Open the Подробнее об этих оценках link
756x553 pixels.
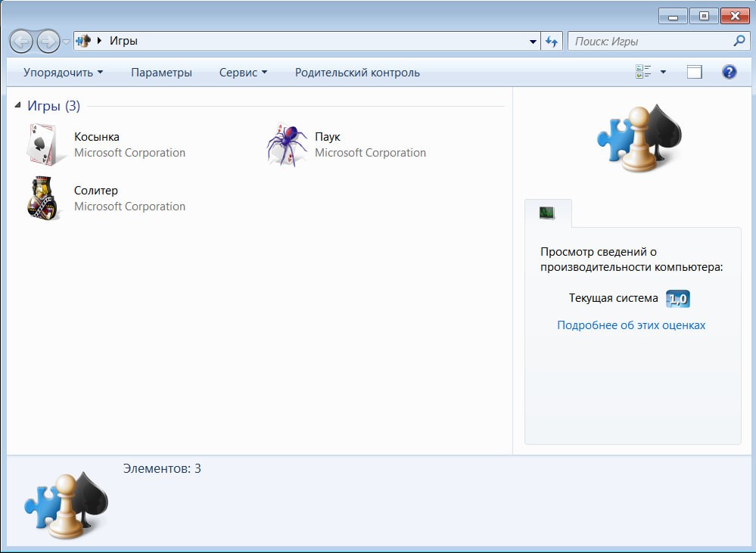click(631, 325)
